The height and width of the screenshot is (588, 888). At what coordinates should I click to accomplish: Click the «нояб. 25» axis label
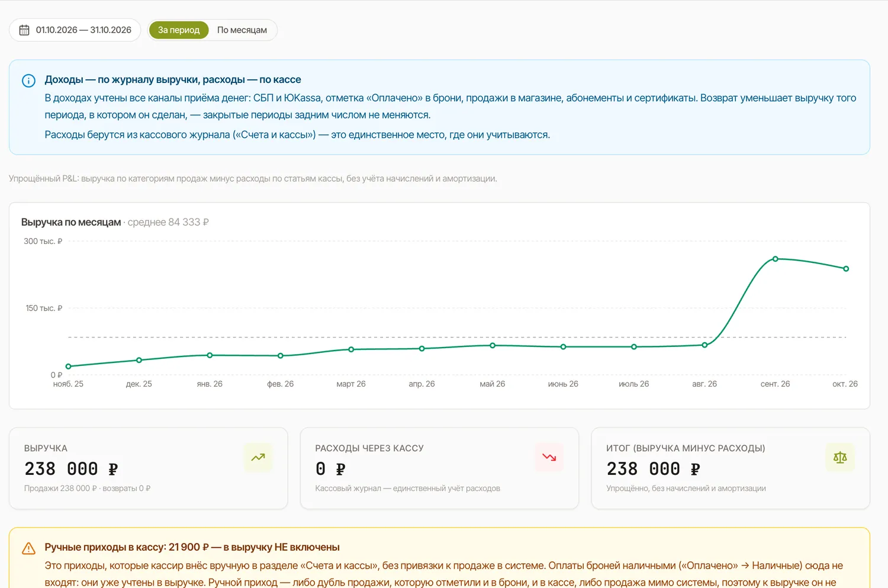click(68, 384)
